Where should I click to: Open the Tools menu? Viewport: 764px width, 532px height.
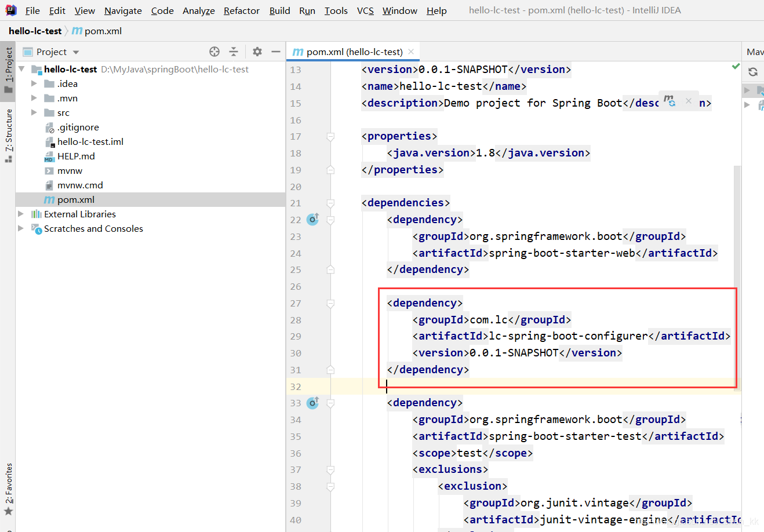336,10
